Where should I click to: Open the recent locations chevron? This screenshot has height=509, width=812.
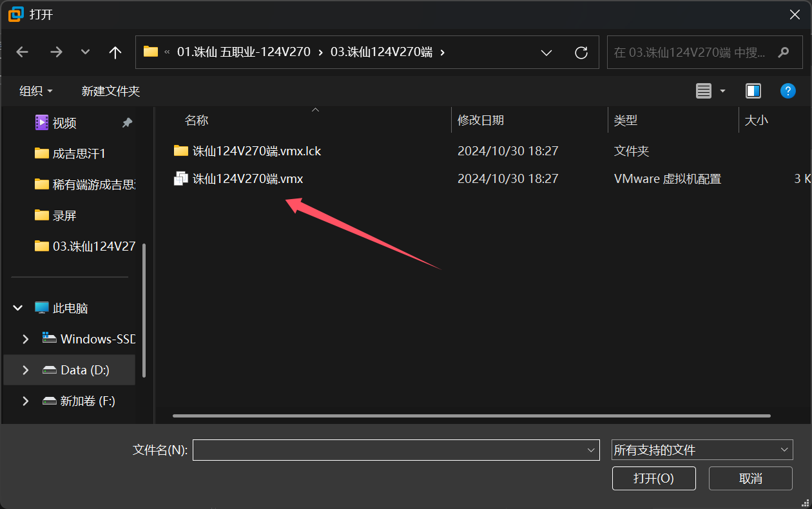point(85,52)
